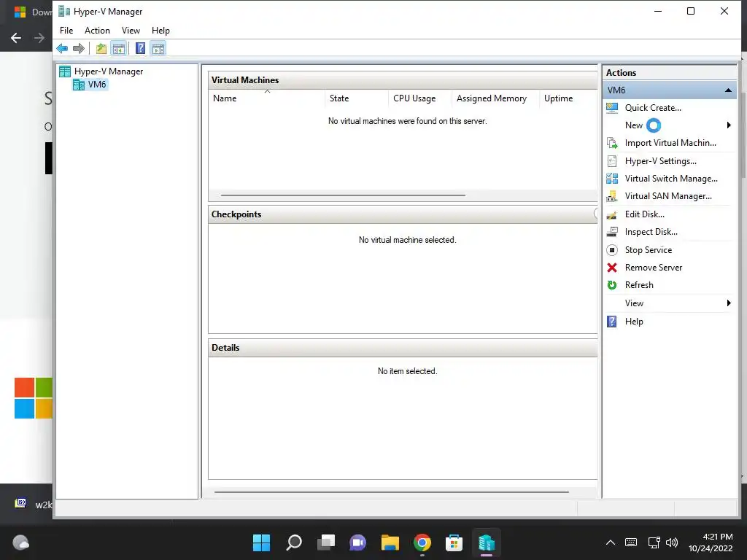Screen dimensions: 747x560
Task: Click the blue Help toolbar icon
Action: pos(141,48)
